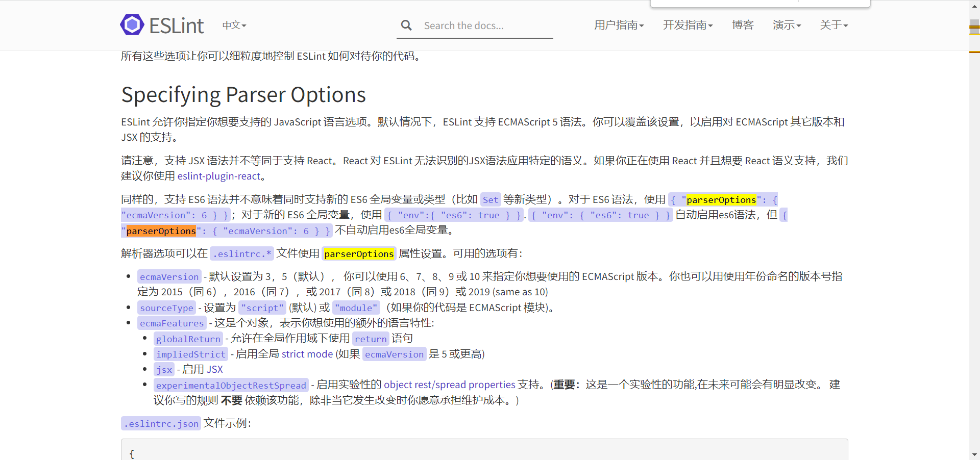Image resolution: width=980 pixels, height=460 pixels.
Task: Click the scrollbar down arrow
Action: 974,454
